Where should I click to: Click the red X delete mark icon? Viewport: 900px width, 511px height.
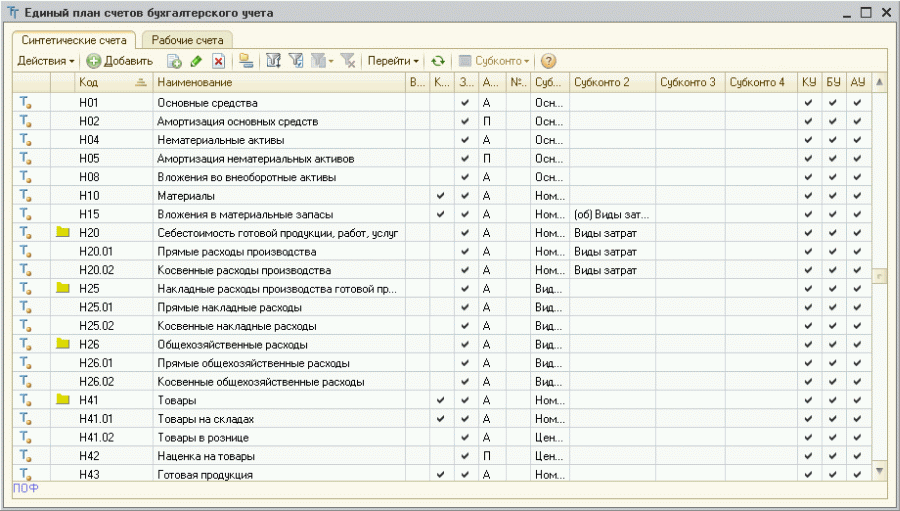(218, 61)
